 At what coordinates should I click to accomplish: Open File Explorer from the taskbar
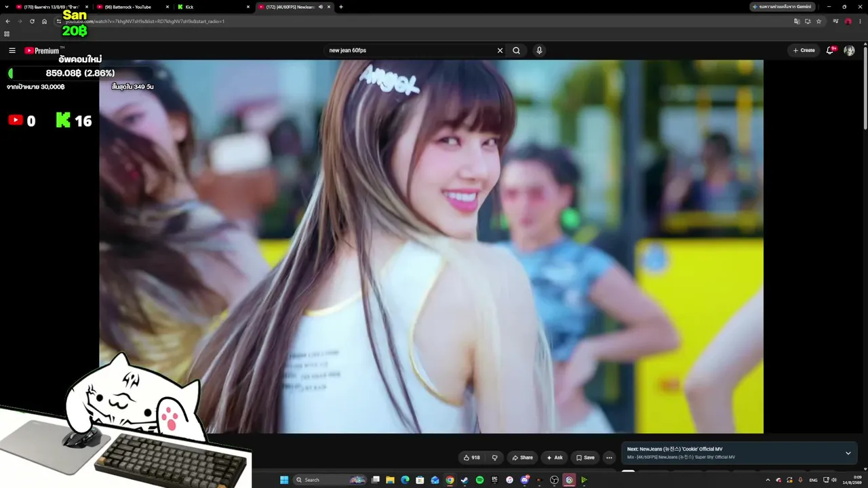coord(390,480)
